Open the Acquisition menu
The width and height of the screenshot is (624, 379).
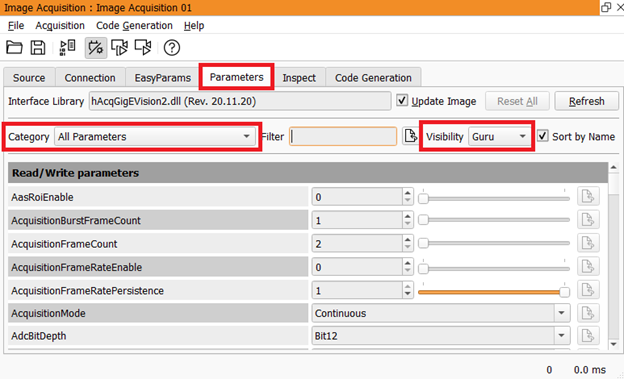pyautogui.click(x=60, y=25)
